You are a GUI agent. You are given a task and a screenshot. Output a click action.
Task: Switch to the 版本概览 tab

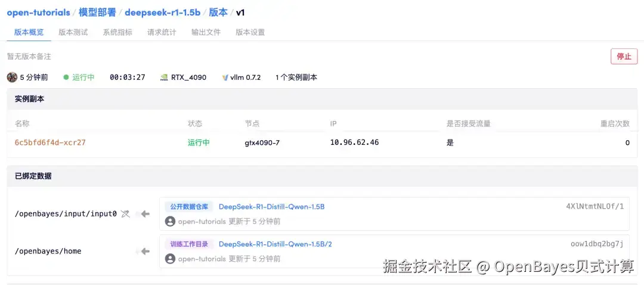[x=29, y=32]
